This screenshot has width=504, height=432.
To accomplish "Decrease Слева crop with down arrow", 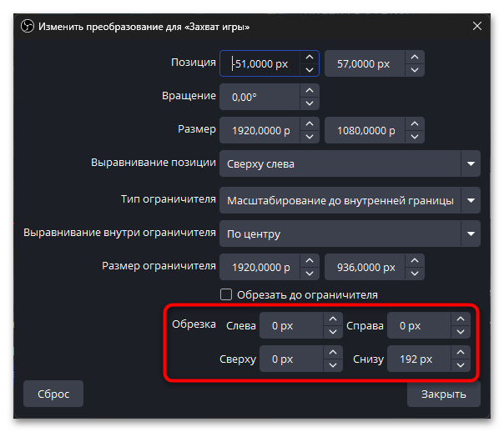I will click(333, 332).
